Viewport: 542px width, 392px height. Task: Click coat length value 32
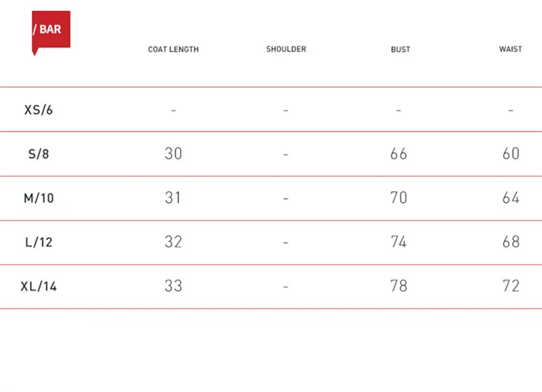(x=173, y=242)
